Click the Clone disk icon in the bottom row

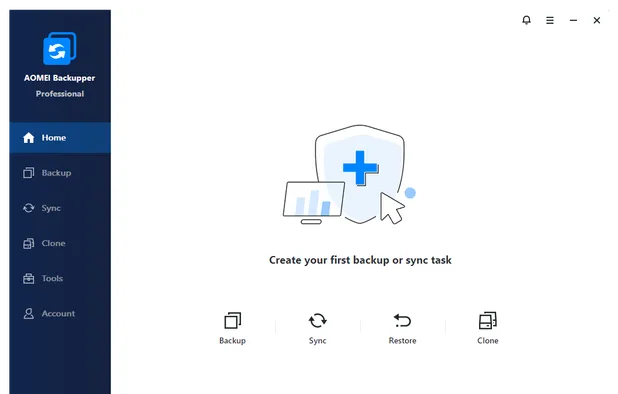point(488,321)
